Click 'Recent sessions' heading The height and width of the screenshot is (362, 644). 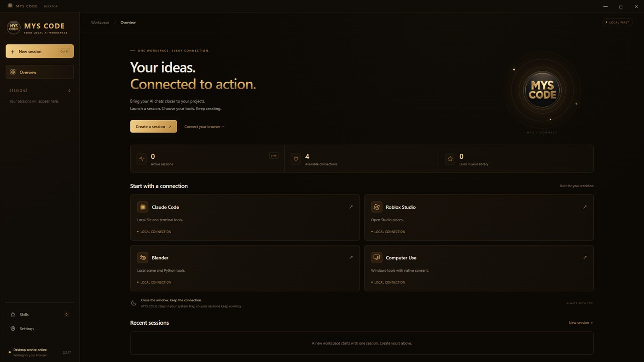[x=150, y=323]
